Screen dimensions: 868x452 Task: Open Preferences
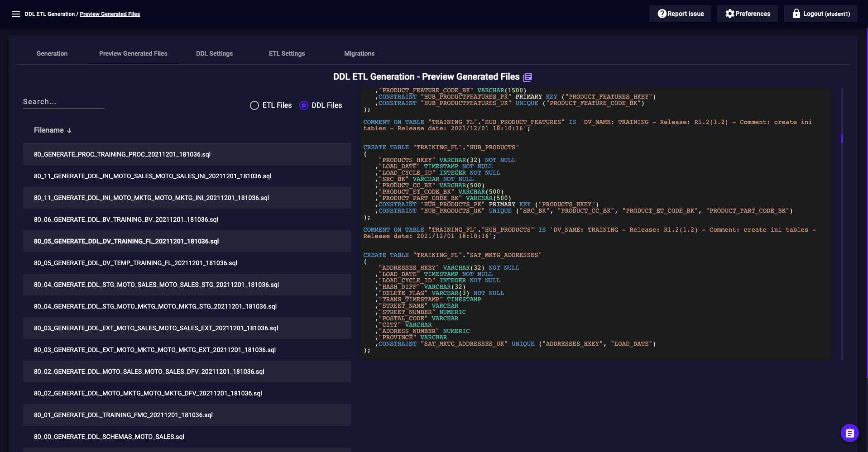[x=747, y=14]
